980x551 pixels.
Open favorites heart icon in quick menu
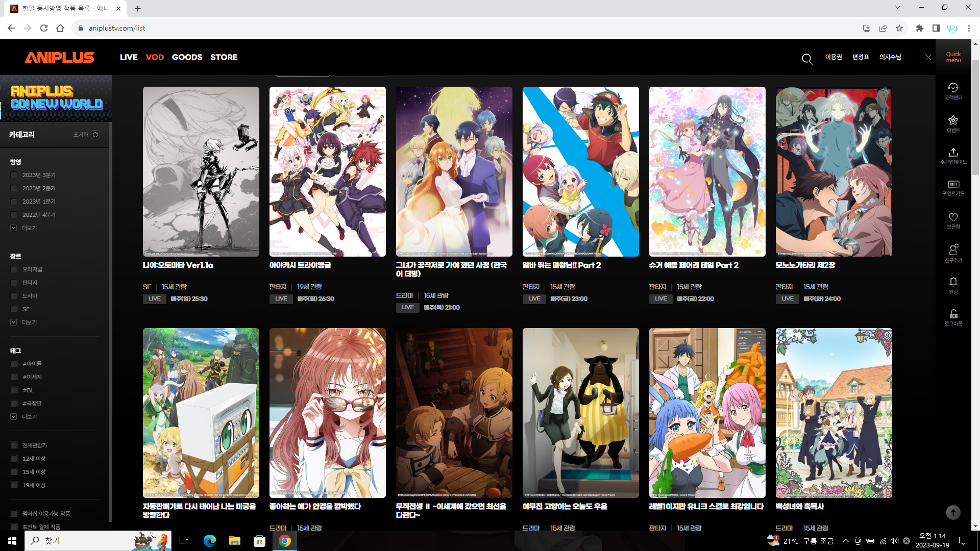[x=953, y=217]
